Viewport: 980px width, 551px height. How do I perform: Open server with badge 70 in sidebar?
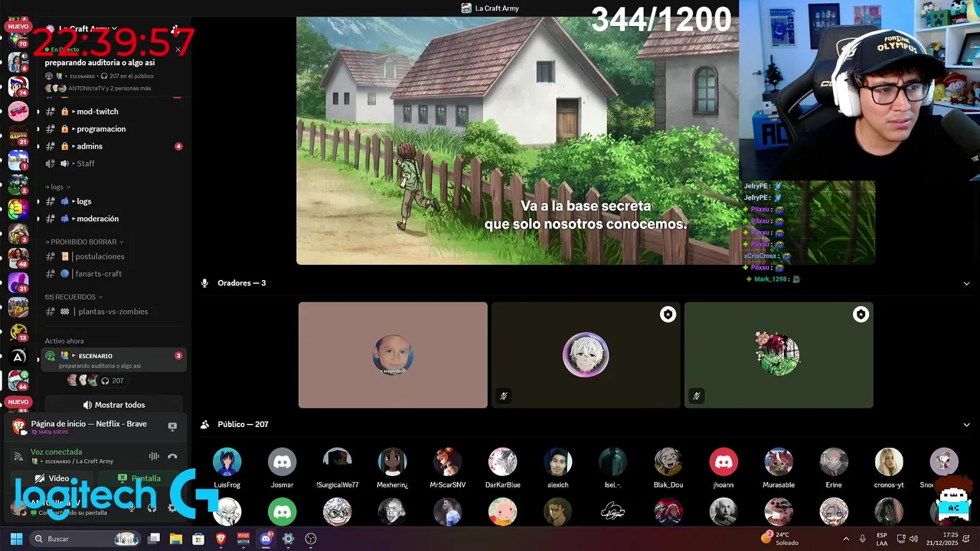point(18,38)
